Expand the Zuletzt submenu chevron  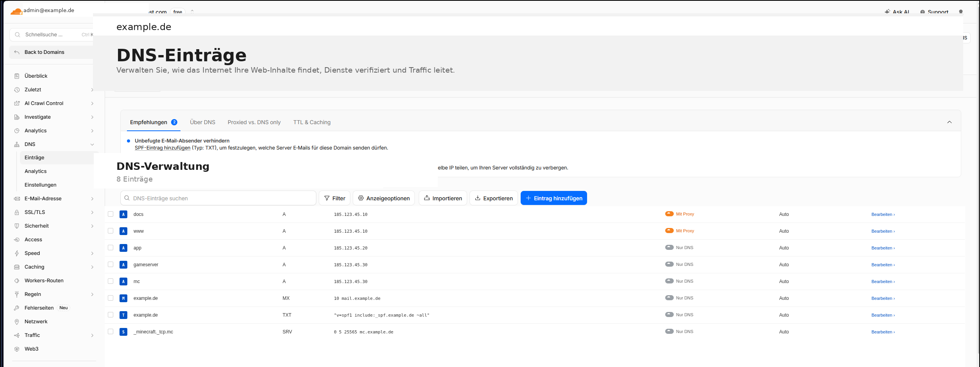point(92,90)
